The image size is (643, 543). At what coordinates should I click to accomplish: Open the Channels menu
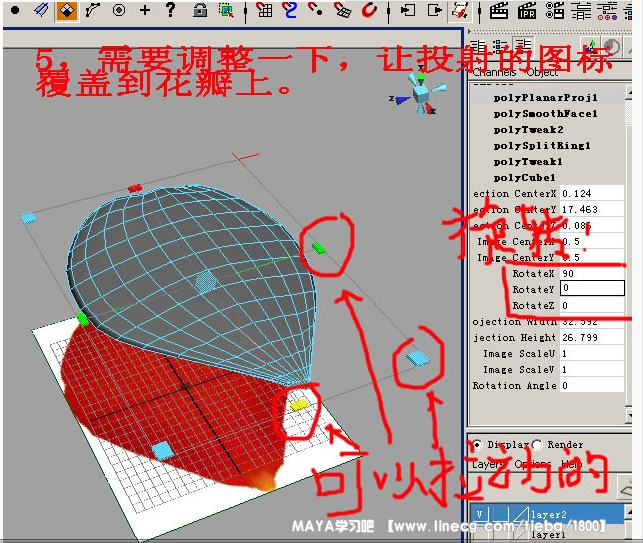494,72
